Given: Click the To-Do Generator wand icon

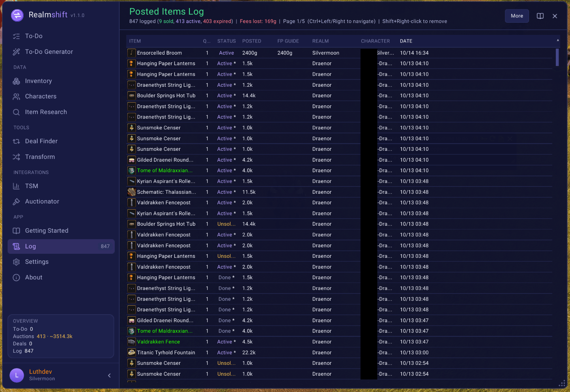Looking at the screenshot, I should click(x=16, y=52).
